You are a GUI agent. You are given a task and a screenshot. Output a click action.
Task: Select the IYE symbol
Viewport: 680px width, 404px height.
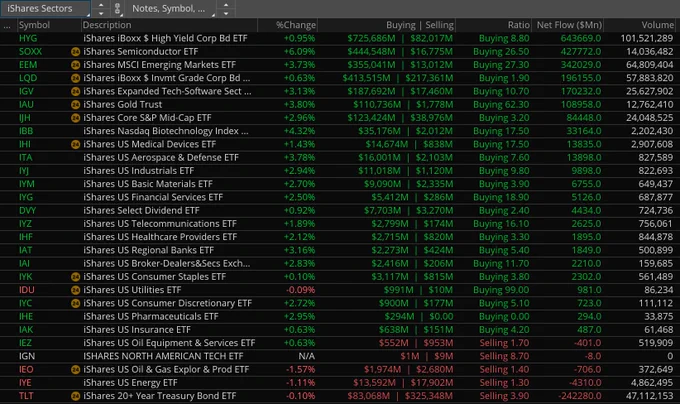(x=25, y=383)
